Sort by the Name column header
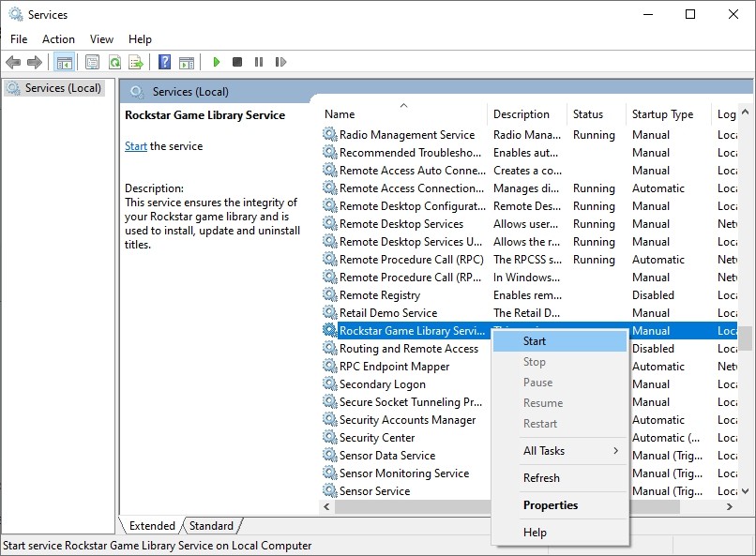The image size is (756, 556). 403,114
